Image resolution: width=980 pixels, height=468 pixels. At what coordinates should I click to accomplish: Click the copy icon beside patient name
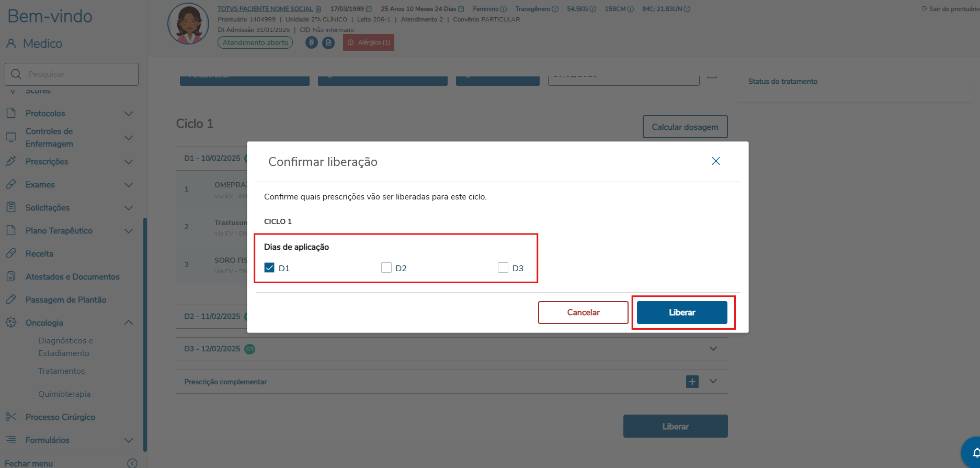pyautogui.click(x=318, y=9)
